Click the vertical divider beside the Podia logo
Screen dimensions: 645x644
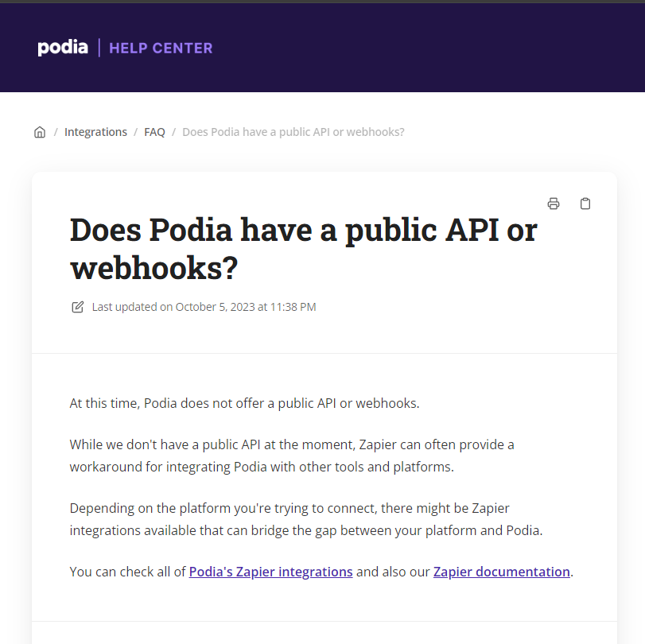(99, 48)
